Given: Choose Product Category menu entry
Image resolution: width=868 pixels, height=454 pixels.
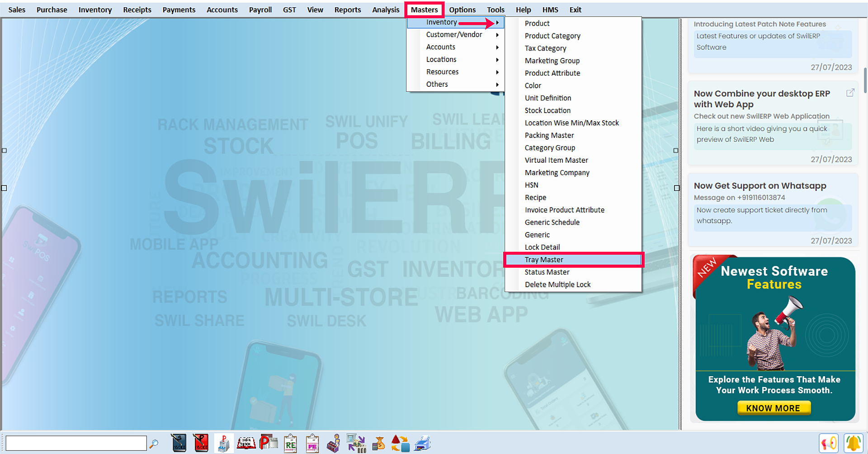Looking at the screenshot, I should point(573,36).
